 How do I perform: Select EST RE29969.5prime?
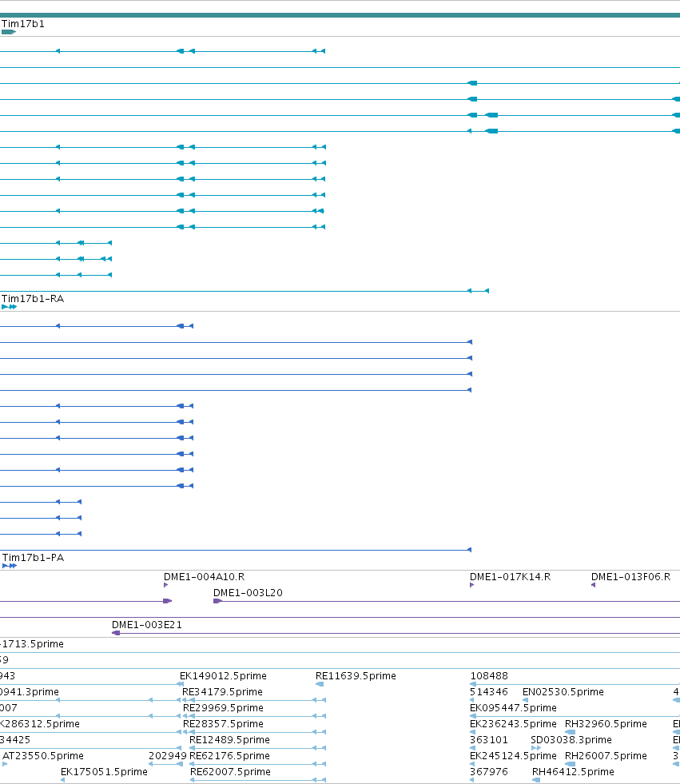pos(223,708)
